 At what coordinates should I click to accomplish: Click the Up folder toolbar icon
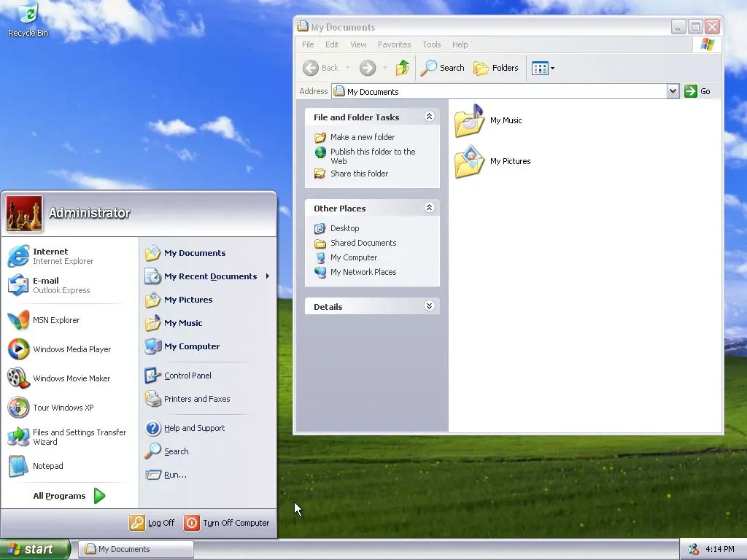pyautogui.click(x=403, y=68)
